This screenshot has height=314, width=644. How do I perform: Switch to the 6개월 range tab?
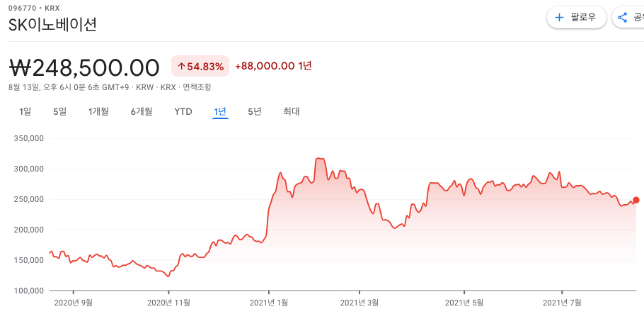(142, 111)
